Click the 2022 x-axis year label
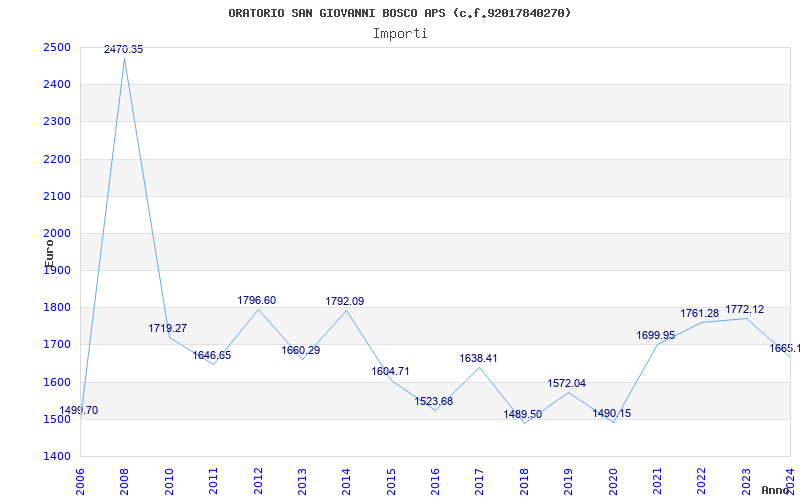Screen dimensions: 800x500 702,482
